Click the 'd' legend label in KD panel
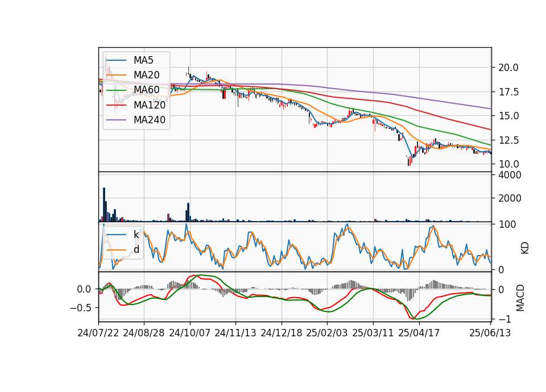546x392 pixels. tap(136, 249)
